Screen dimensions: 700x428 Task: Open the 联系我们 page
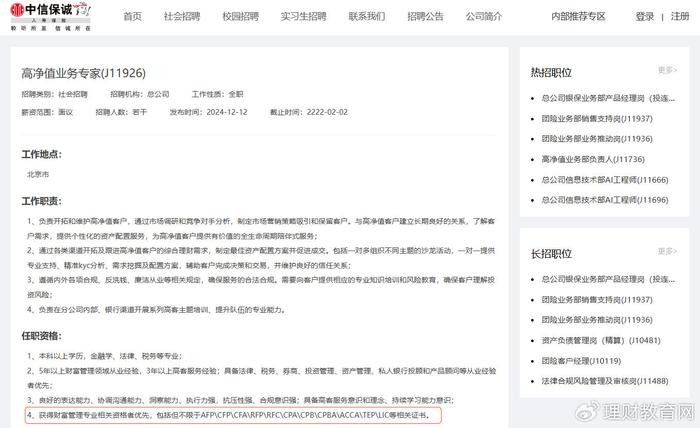coord(367,17)
